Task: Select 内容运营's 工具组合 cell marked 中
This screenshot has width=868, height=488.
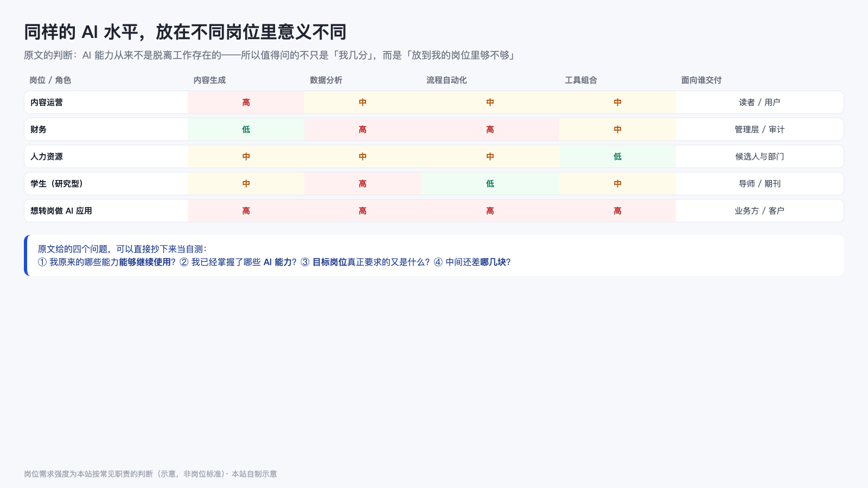Action: click(x=618, y=102)
